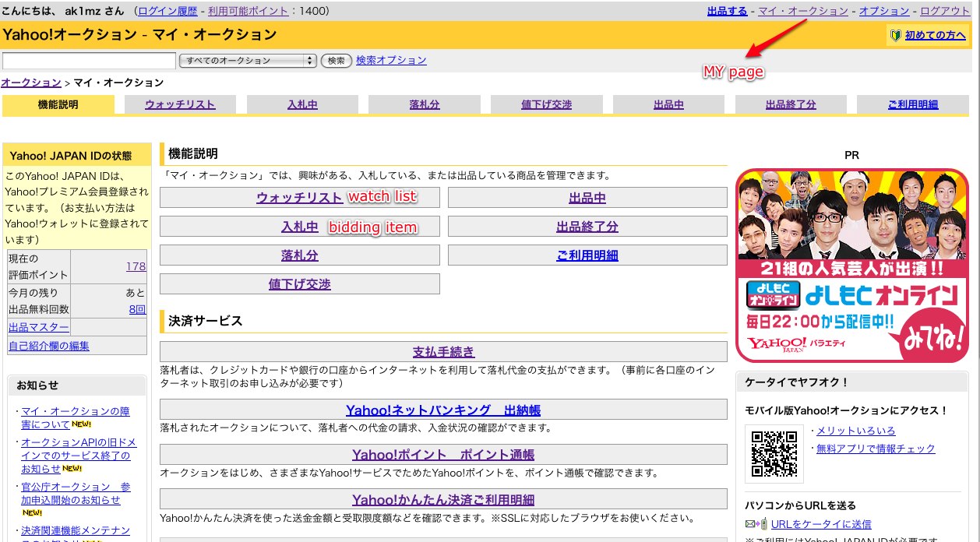This screenshot has width=980, height=542.
Task: Open 落札分 in feature panel
Action: pos(300,255)
